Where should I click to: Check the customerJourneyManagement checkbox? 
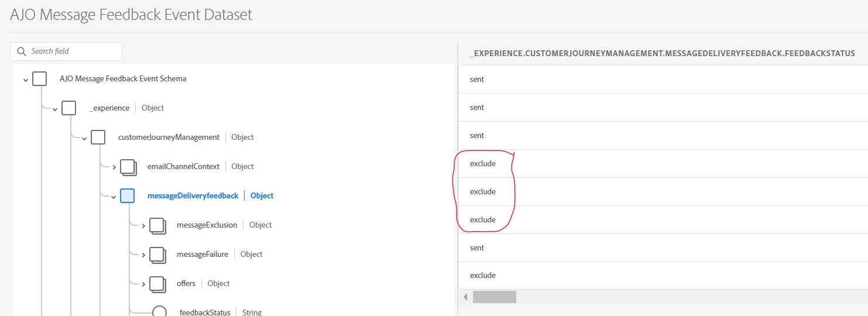coord(98,137)
